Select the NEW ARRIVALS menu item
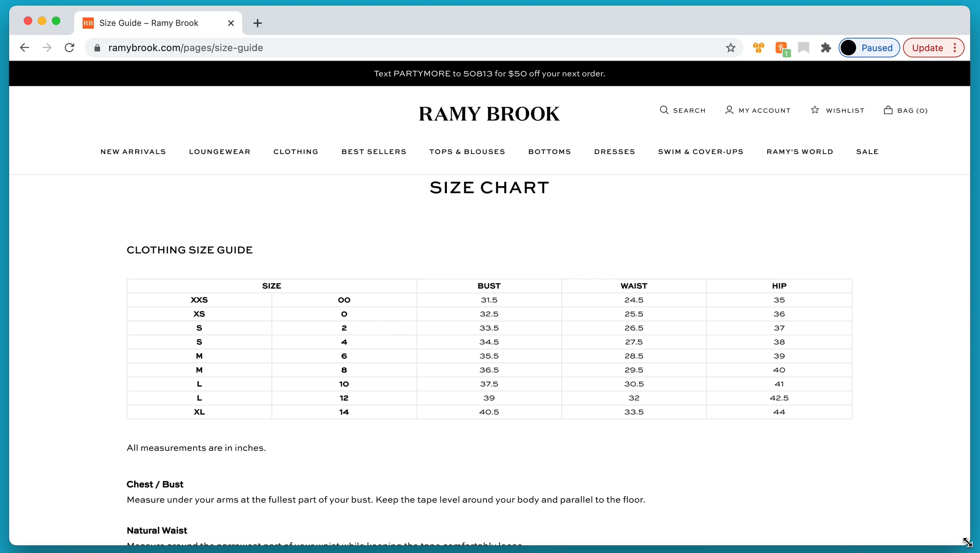This screenshot has width=980, height=553. [133, 151]
